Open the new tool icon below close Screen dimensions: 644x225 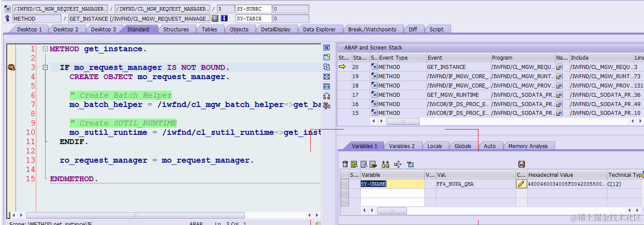tap(327, 57)
